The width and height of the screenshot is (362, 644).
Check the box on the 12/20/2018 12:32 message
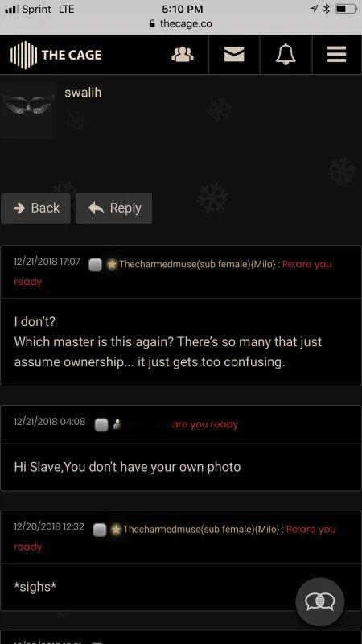[100, 530]
